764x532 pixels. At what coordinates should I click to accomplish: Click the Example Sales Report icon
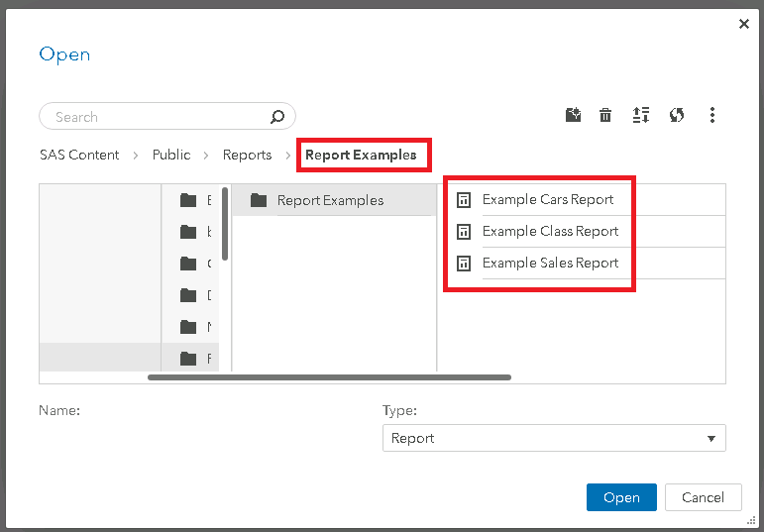tap(463, 264)
